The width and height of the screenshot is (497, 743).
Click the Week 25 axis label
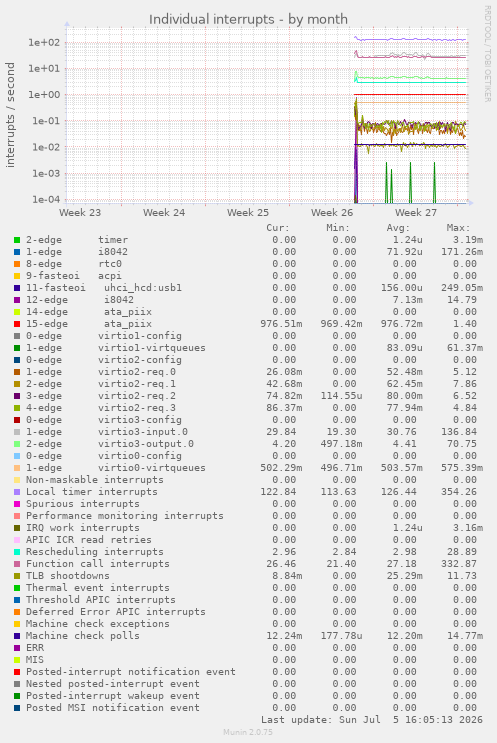[x=248, y=213]
